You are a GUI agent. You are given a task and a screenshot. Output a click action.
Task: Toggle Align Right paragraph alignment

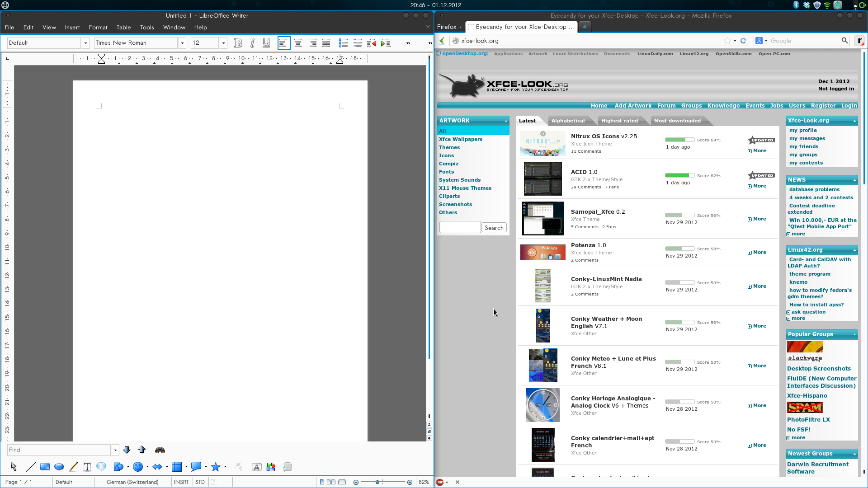[x=312, y=43]
